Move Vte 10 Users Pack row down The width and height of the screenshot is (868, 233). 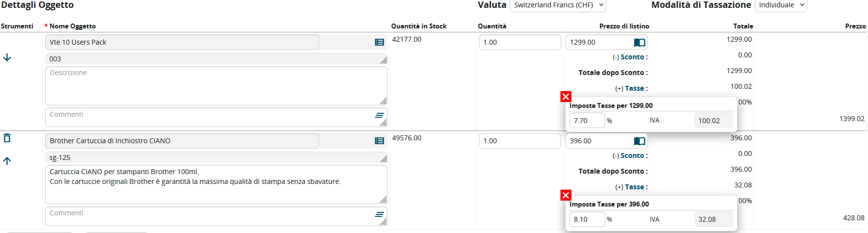click(x=7, y=57)
